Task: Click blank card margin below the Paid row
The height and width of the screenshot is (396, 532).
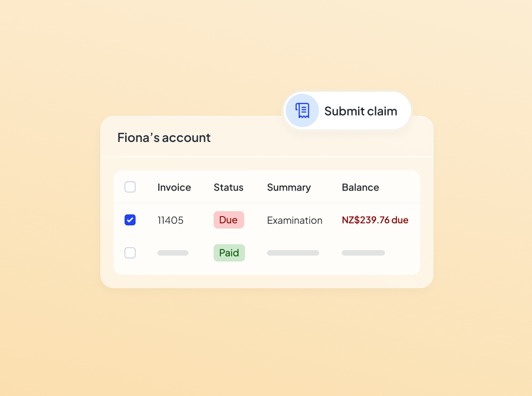Action: (266, 281)
